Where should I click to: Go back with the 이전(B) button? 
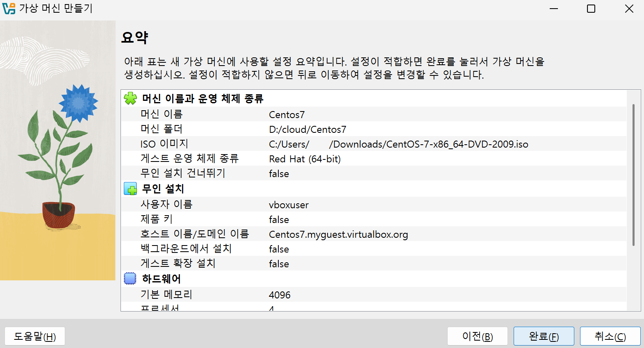[478, 336]
